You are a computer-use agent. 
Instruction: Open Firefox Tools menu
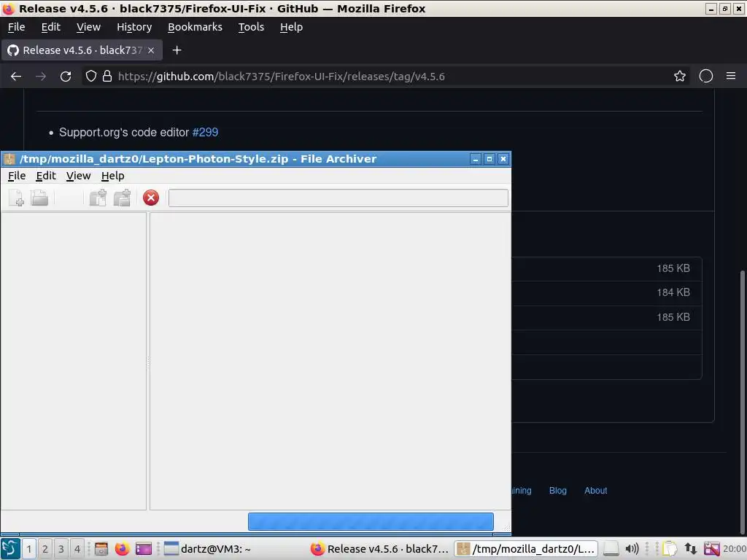[x=251, y=27]
